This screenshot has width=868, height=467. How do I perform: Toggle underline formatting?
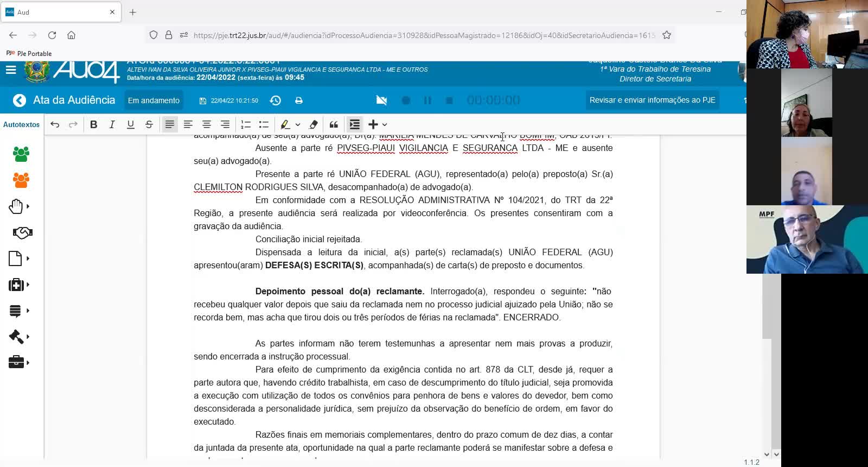click(131, 125)
